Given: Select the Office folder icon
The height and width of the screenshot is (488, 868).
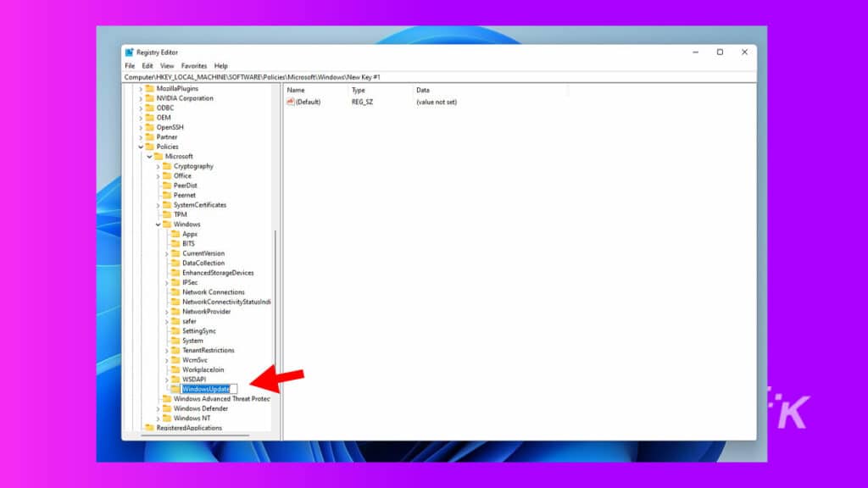Looking at the screenshot, I should 167,175.
